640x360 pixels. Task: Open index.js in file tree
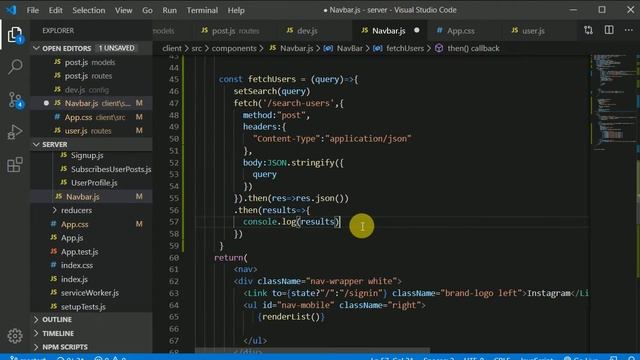click(74, 279)
